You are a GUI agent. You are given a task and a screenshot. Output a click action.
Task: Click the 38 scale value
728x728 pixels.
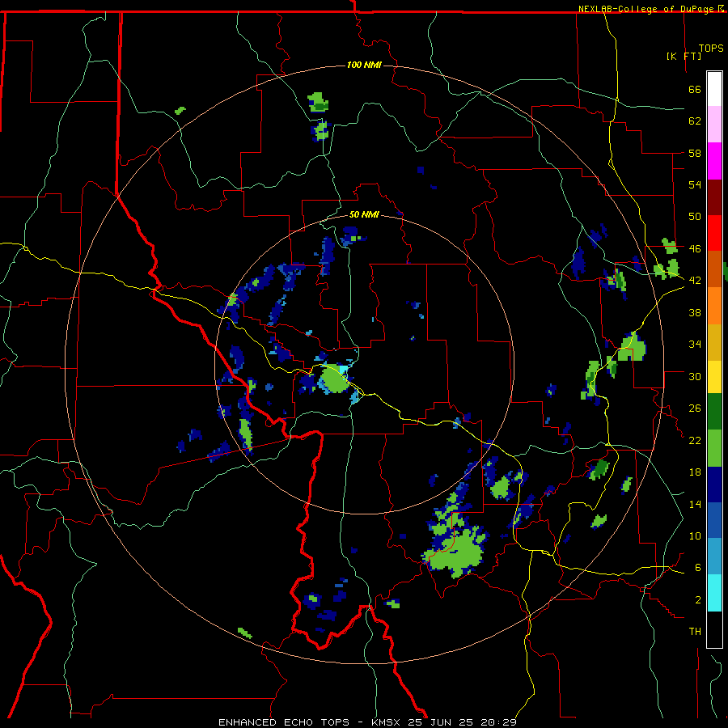pyautogui.click(x=695, y=312)
